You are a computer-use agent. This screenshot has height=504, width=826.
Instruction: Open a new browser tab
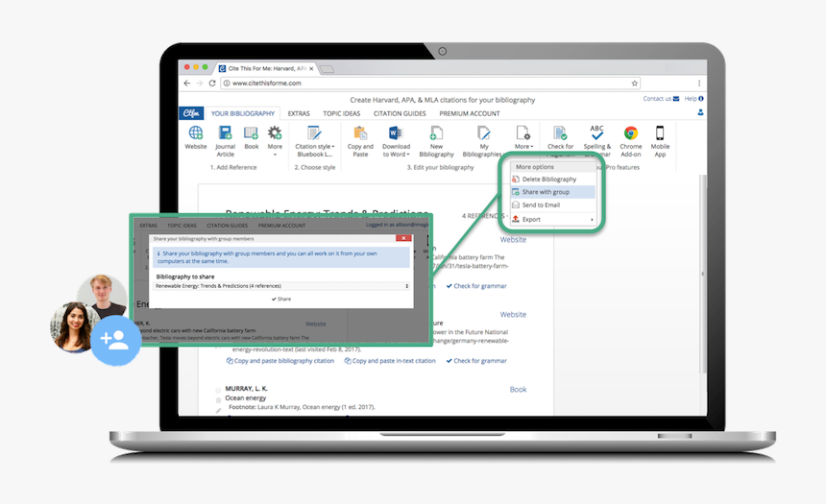(327, 69)
